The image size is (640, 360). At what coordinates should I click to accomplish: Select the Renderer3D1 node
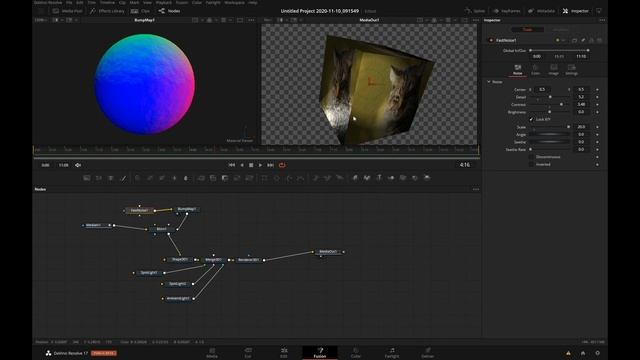pos(249,260)
